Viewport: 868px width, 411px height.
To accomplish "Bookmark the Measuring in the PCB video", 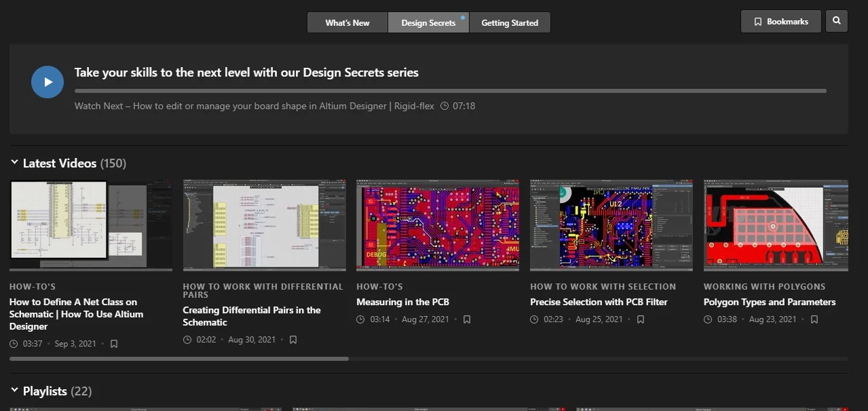I will tap(467, 319).
